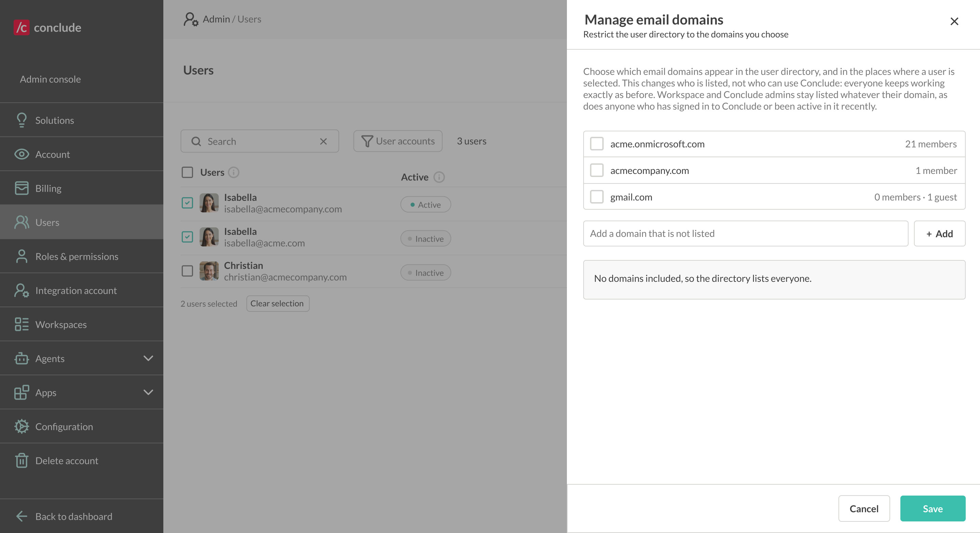Go to Account in the sidebar
Viewport: 980px width, 533px height.
[81, 154]
